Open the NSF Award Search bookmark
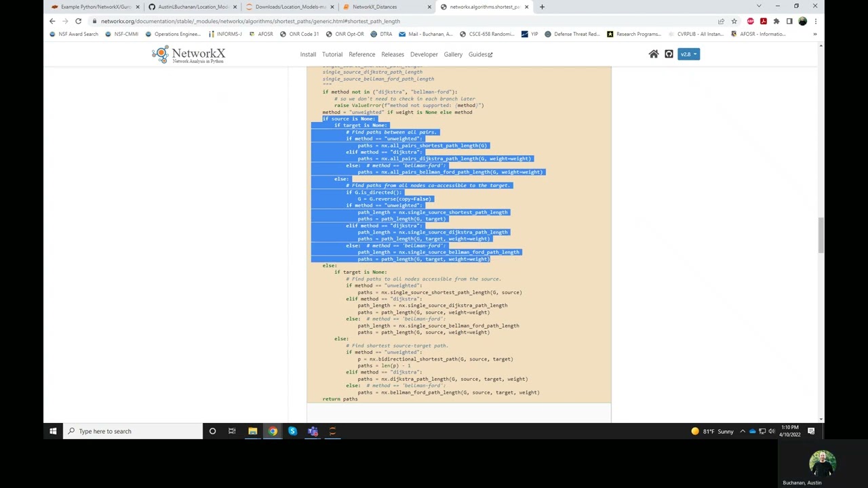 point(74,34)
